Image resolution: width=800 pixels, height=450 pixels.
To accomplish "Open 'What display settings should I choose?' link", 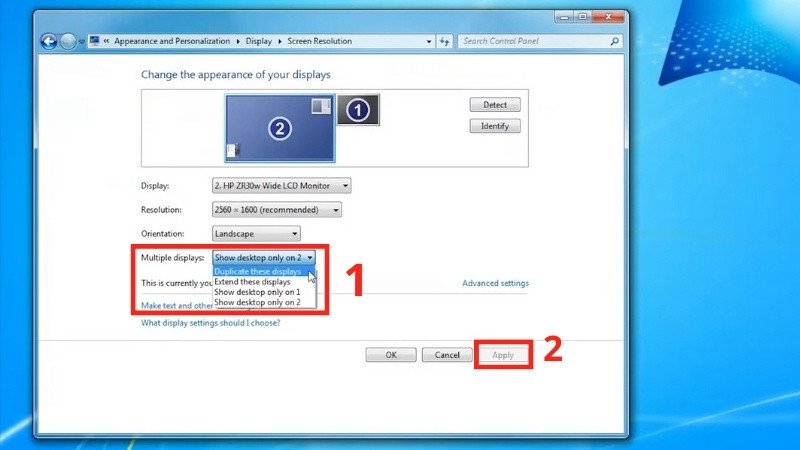I will 210,323.
